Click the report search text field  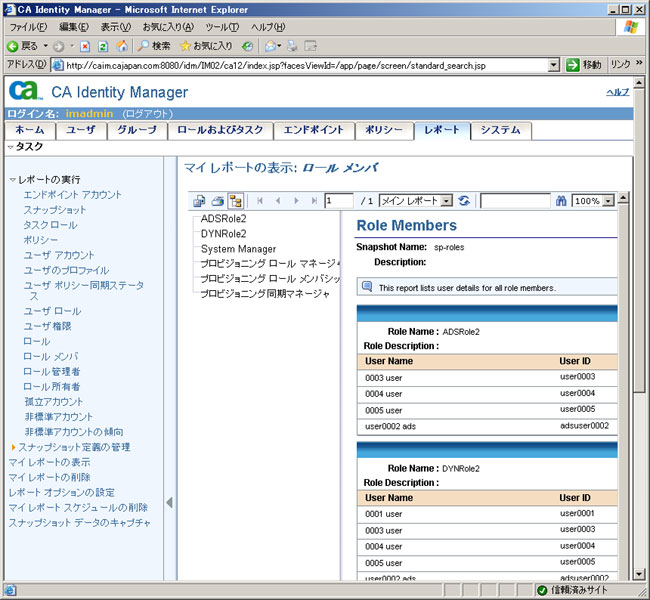tap(515, 201)
